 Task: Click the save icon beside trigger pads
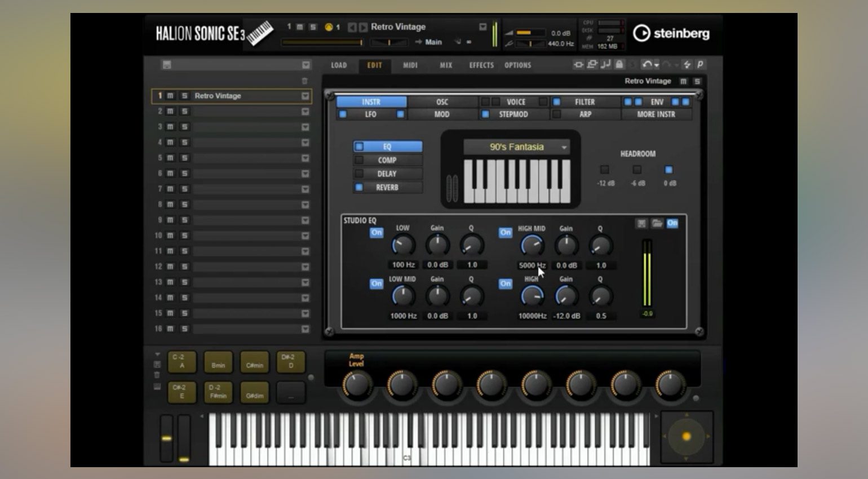157,365
